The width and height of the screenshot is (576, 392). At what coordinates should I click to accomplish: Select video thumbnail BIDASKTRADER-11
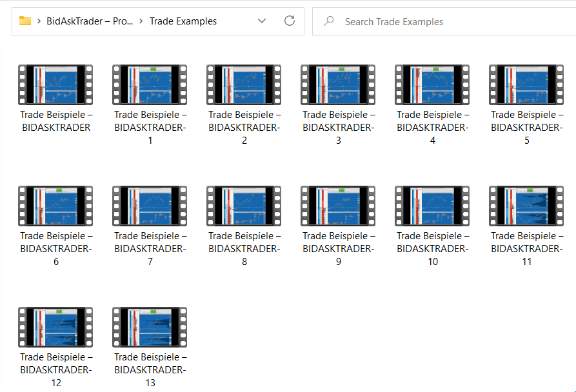[526, 206]
